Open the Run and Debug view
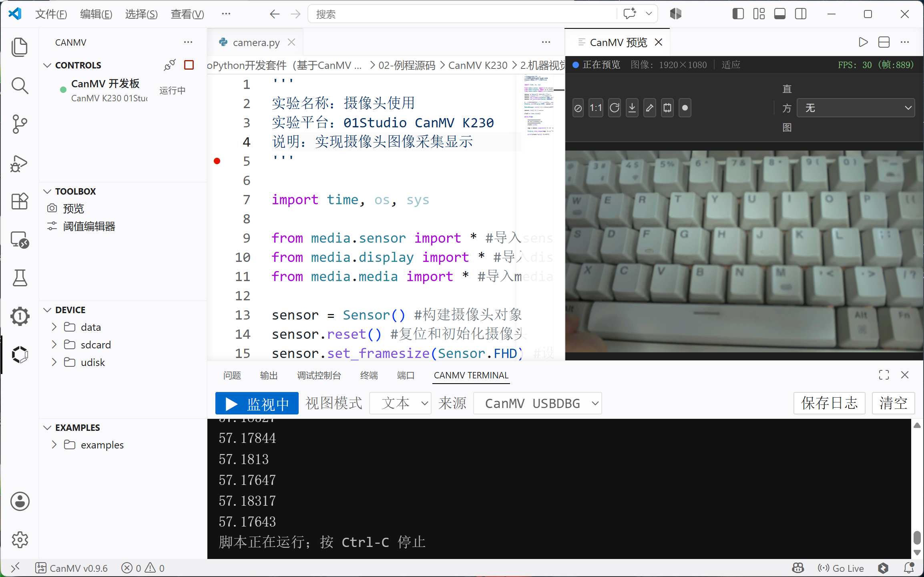Screen dimensions: 924x577 [x=20, y=163]
